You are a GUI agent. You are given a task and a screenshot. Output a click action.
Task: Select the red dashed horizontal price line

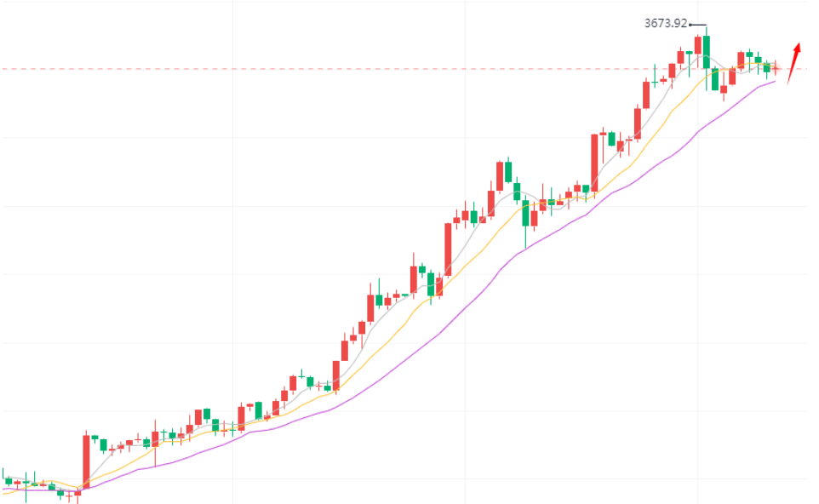pos(341,69)
